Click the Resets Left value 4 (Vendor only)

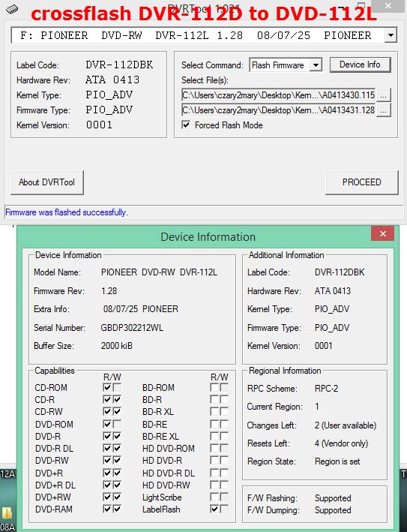pyautogui.click(x=341, y=443)
